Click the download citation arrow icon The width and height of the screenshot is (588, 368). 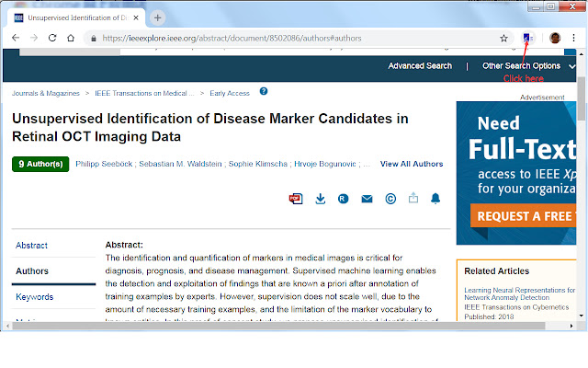321,198
